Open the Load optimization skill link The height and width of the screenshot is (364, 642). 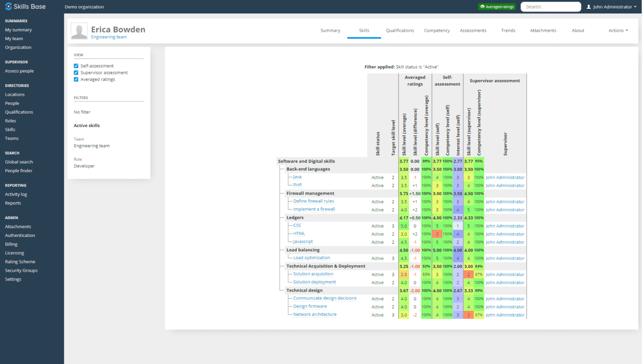(x=311, y=258)
